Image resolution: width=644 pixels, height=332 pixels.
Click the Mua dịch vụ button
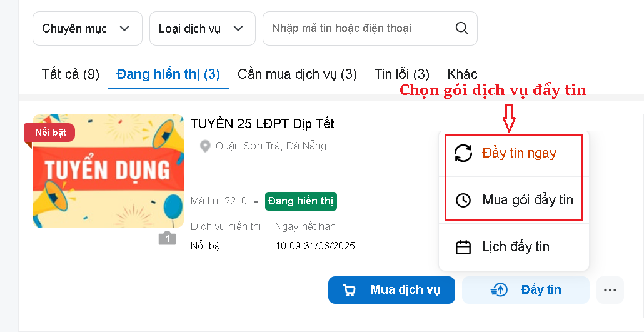[x=391, y=290]
